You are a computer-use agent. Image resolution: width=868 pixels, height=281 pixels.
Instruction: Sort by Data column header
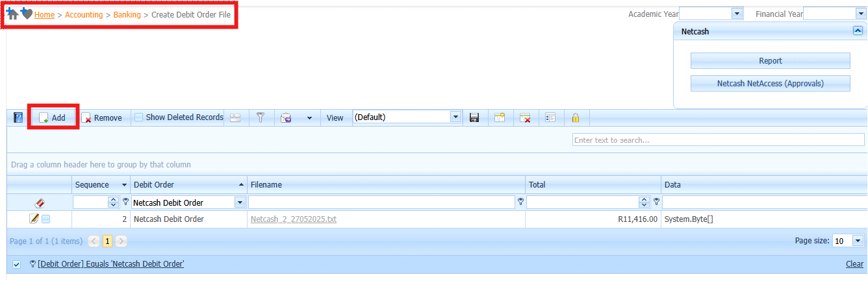pos(764,185)
